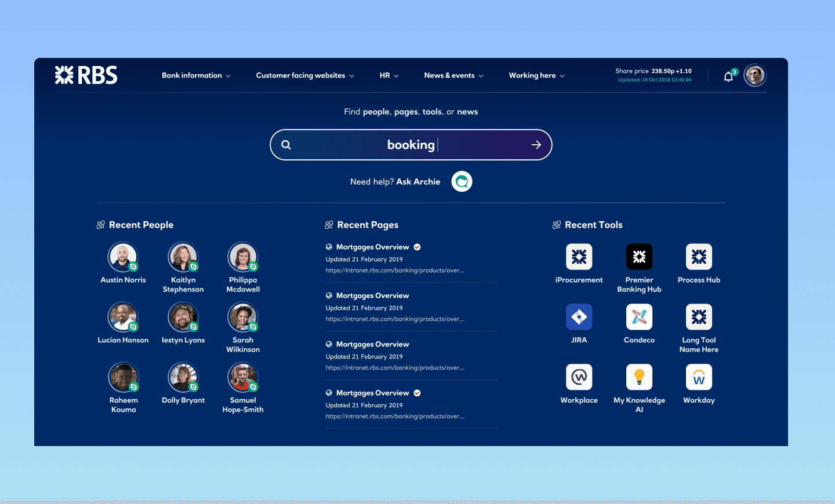Image resolution: width=835 pixels, height=504 pixels.
Task: Click the search magnifier icon
Action: (x=286, y=145)
